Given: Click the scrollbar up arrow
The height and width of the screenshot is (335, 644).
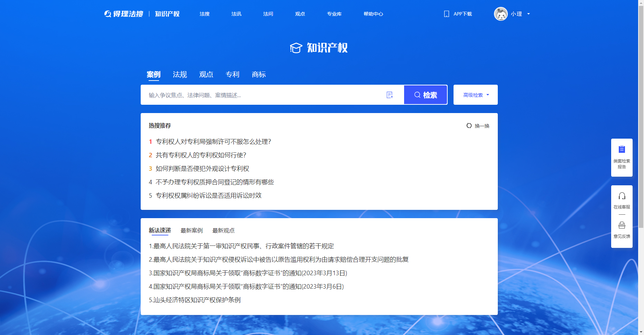Looking at the screenshot, I should tap(641, 2).
